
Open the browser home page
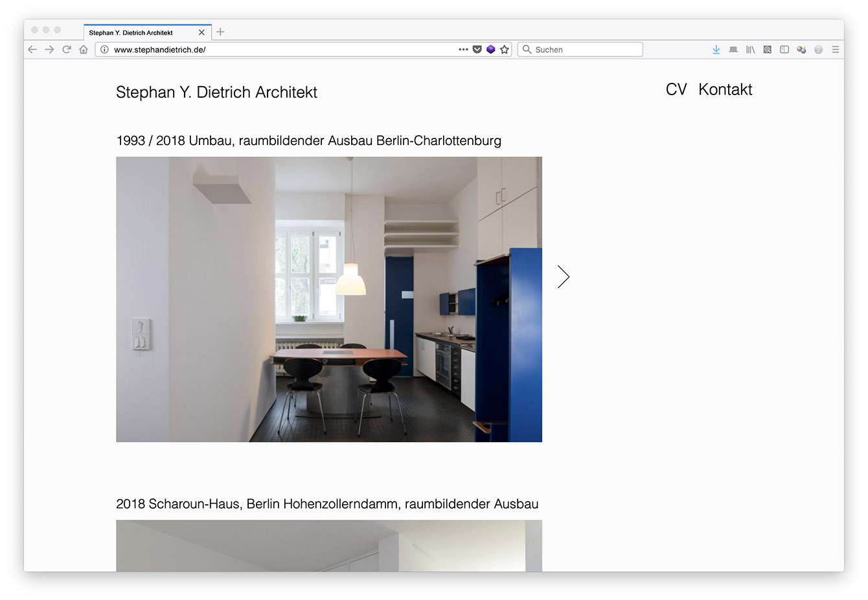point(83,49)
